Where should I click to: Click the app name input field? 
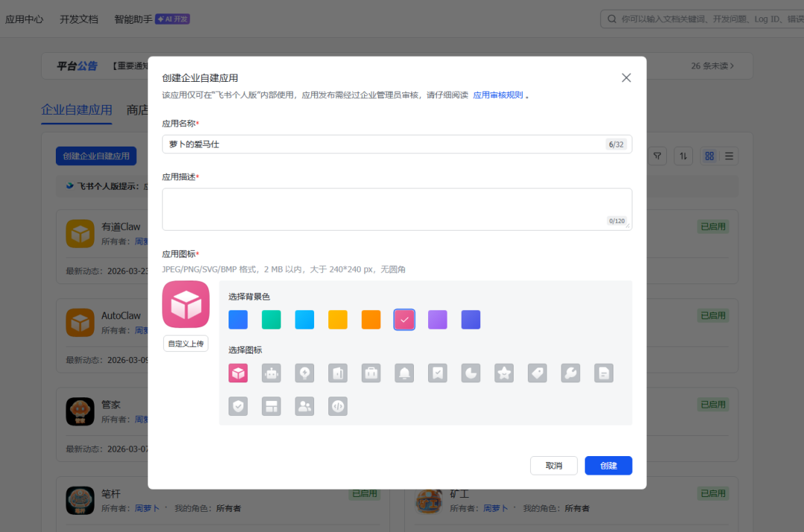click(x=397, y=144)
